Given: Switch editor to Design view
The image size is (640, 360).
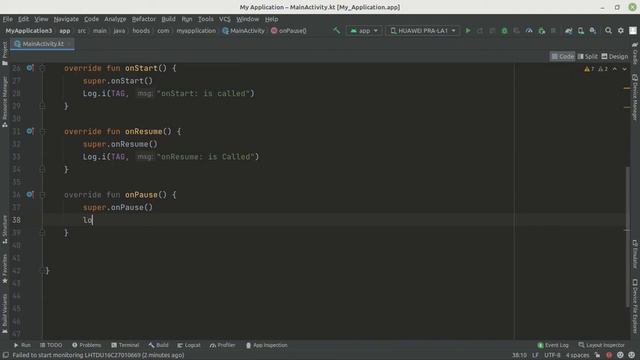Looking at the screenshot, I should coord(615,56).
